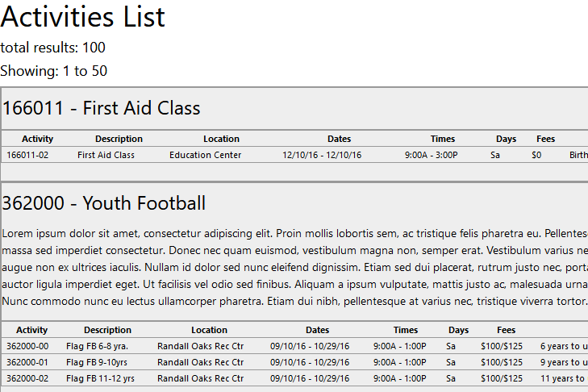The width and height of the screenshot is (588, 392).
Task: Click Fees column header in Youth Football table
Action: point(506,330)
